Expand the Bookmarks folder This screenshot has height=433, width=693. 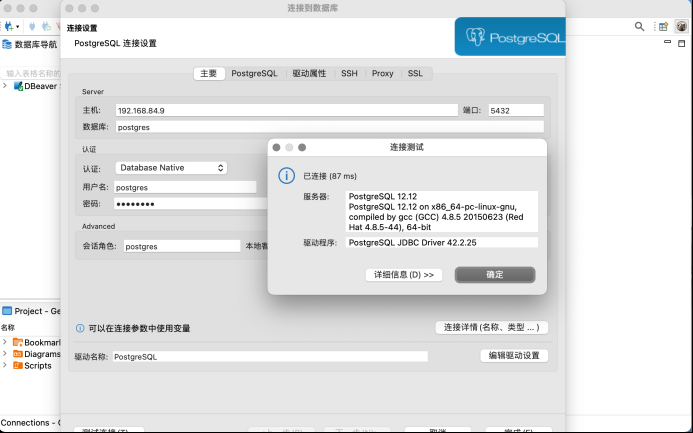[x=5, y=342]
